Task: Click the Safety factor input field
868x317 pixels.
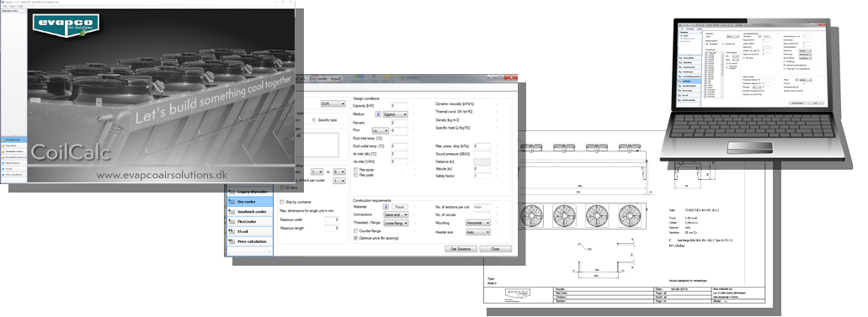Action: point(482,176)
